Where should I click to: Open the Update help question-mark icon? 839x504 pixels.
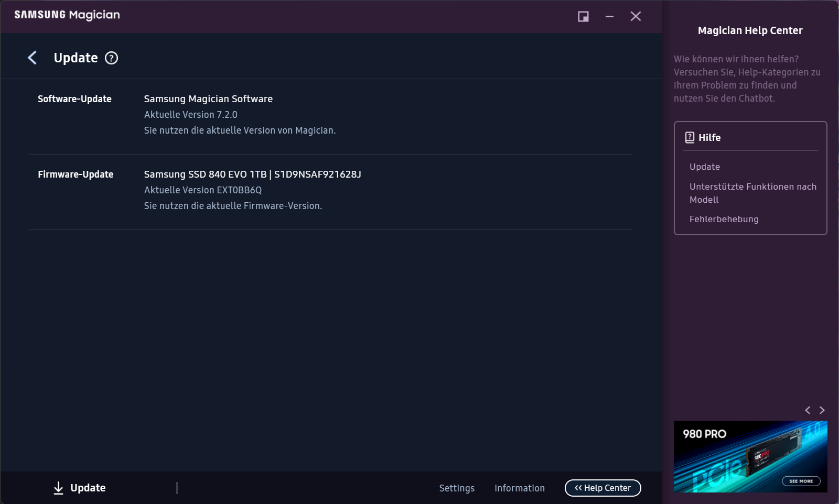[111, 58]
